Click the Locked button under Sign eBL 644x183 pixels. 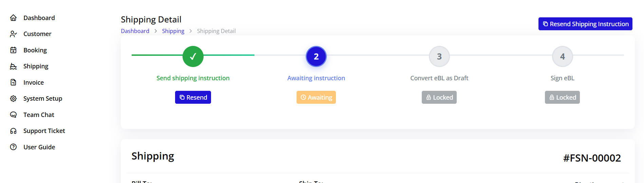pyautogui.click(x=562, y=97)
